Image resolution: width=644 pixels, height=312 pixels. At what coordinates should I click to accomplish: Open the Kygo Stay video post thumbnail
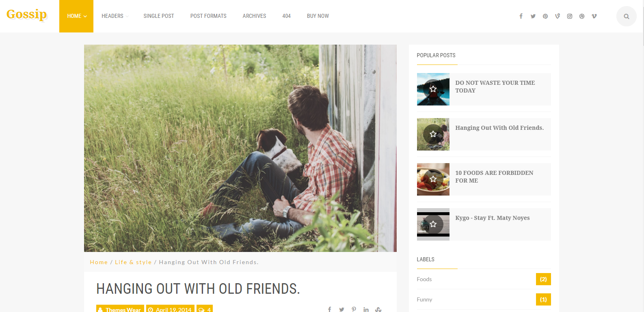(433, 224)
